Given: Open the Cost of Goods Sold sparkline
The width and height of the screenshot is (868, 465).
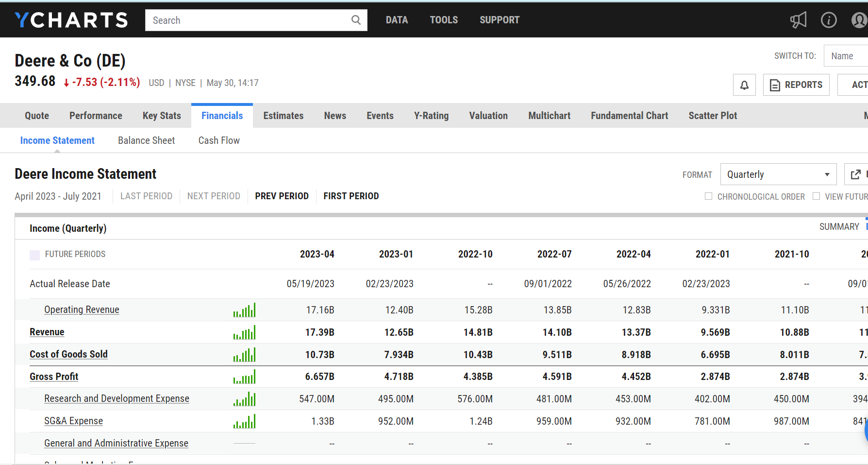Looking at the screenshot, I should pyautogui.click(x=244, y=355).
